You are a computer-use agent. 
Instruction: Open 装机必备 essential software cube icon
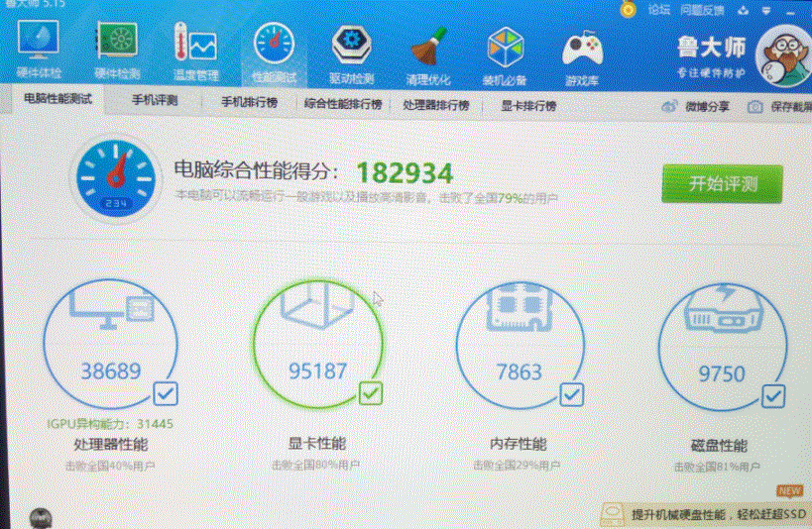(506, 48)
